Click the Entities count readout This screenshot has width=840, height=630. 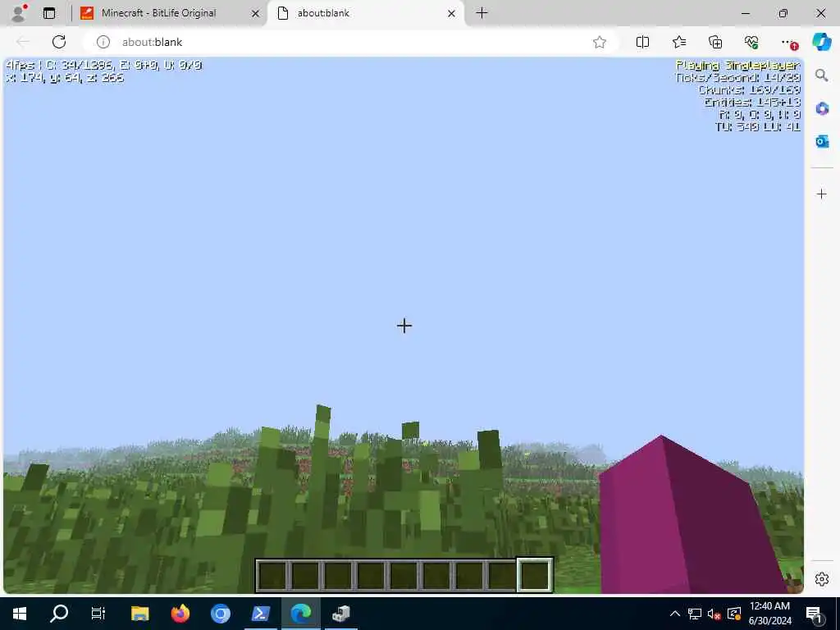752,102
